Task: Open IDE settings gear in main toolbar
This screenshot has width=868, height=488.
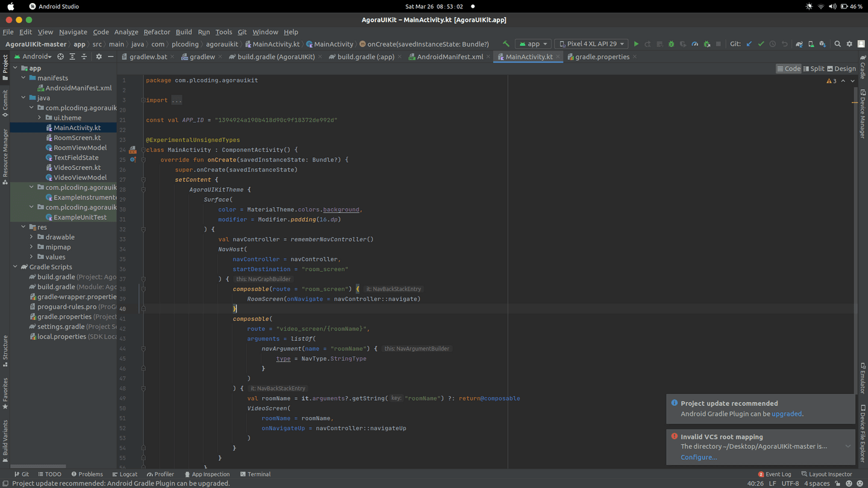Action: coord(849,44)
